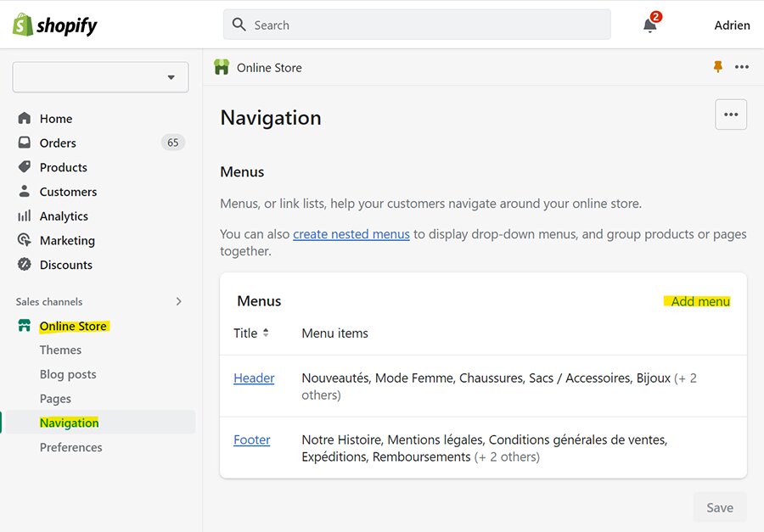Click the Products tag icon

click(x=25, y=166)
